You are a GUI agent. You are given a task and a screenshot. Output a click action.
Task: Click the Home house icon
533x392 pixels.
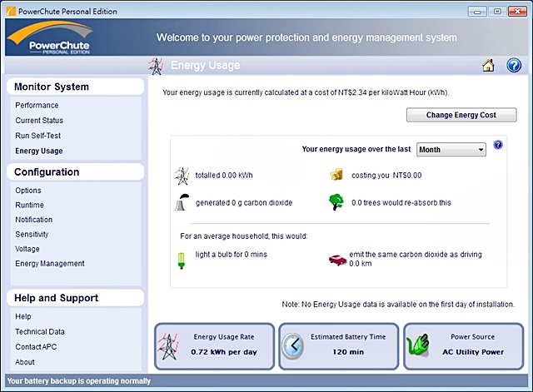point(489,65)
